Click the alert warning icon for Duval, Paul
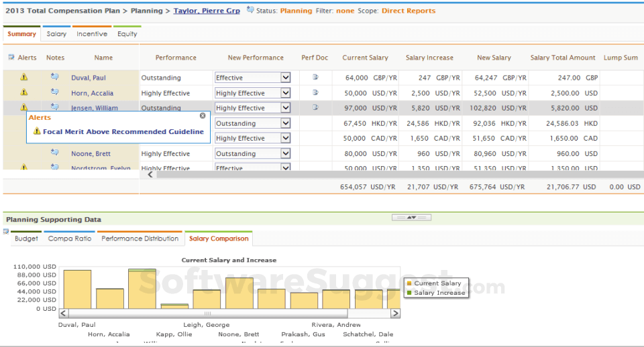 [x=24, y=78]
